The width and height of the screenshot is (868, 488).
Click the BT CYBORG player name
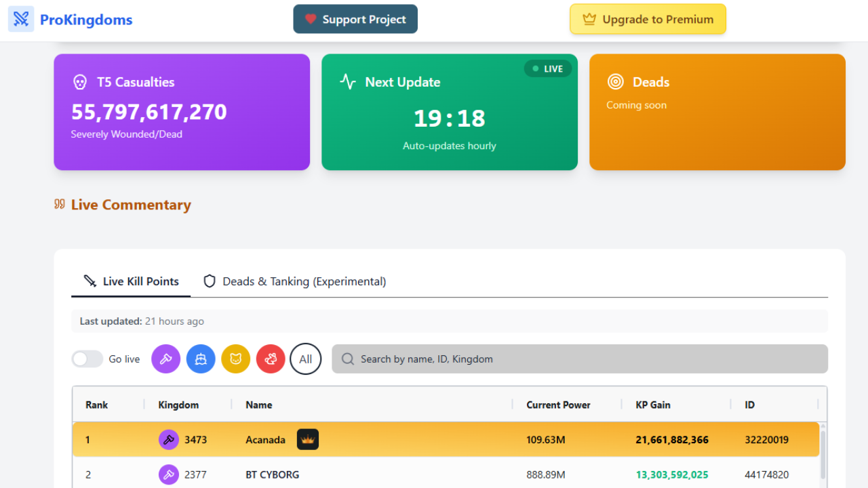(x=273, y=474)
